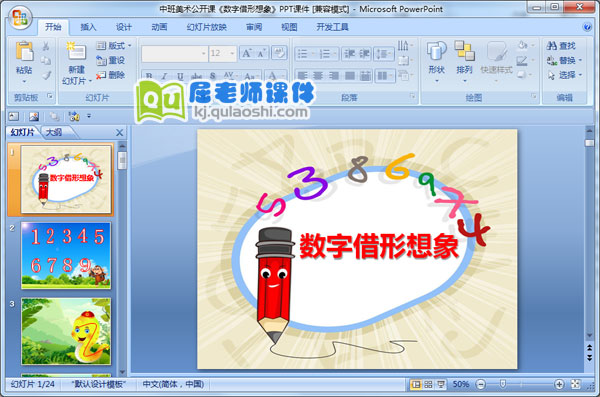Viewport: 600px width, 397px height.
Task: Click the Increase Indent icon
Action: 364,54
